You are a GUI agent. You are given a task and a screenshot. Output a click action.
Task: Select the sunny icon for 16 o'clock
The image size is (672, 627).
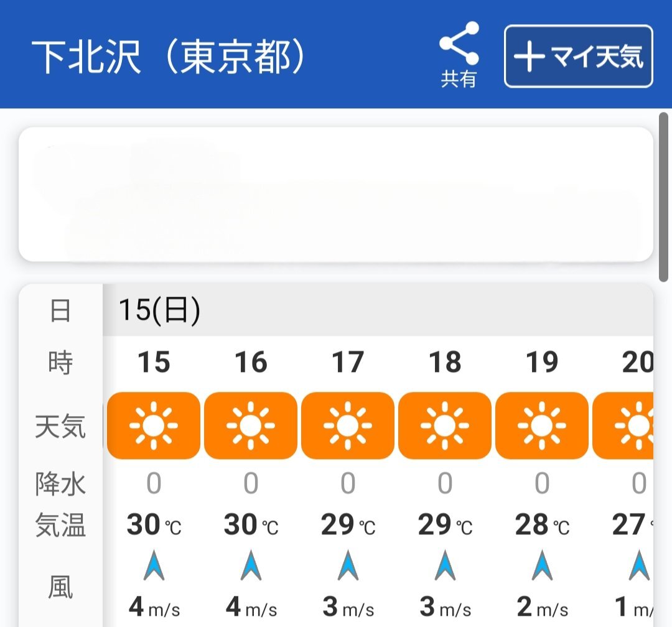tap(251, 425)
